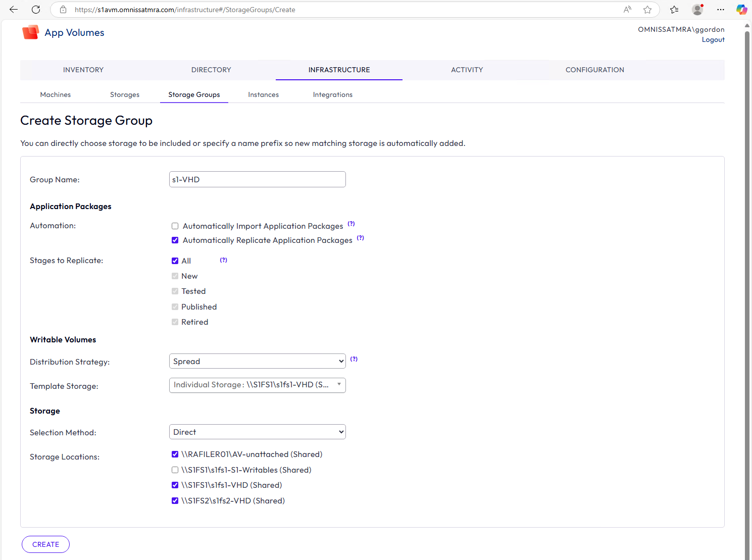Click the Create Storage Group heading
This screenshot has width=752, height=560.
(x=86, y=121)
